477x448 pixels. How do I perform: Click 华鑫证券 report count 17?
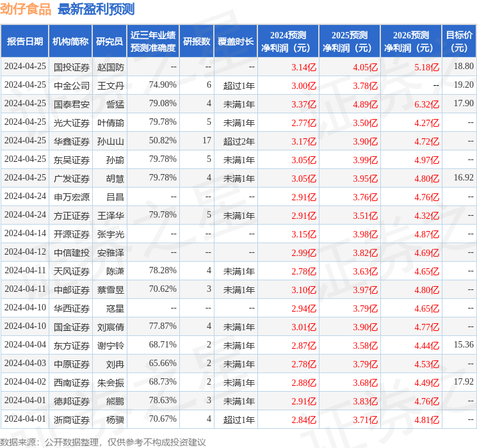[x=207, y=141]
